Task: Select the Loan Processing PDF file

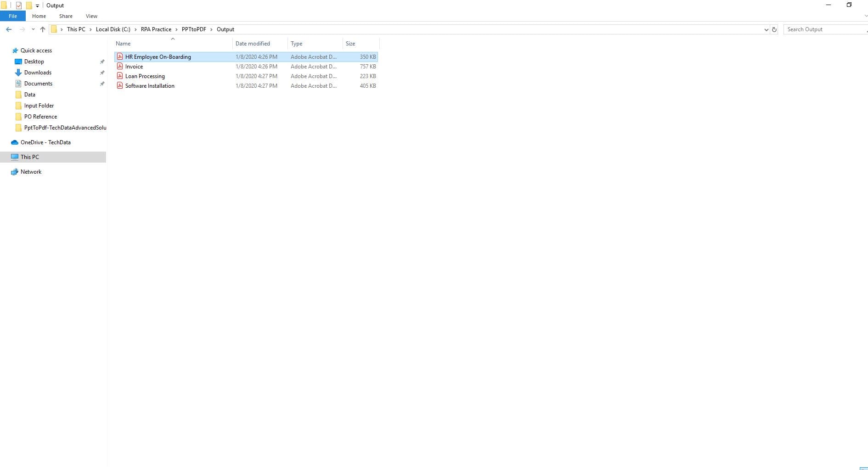Action: 145,76
